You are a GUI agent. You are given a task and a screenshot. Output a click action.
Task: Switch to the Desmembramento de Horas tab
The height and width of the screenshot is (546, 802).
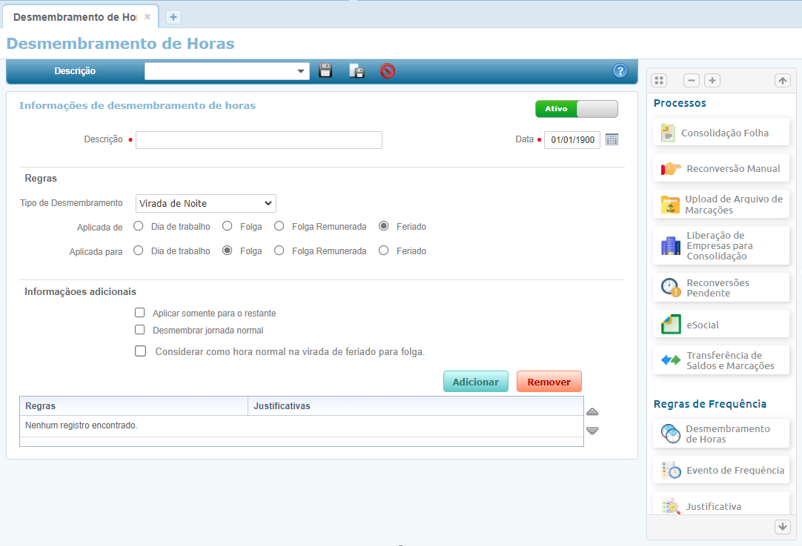coord(74,17)
